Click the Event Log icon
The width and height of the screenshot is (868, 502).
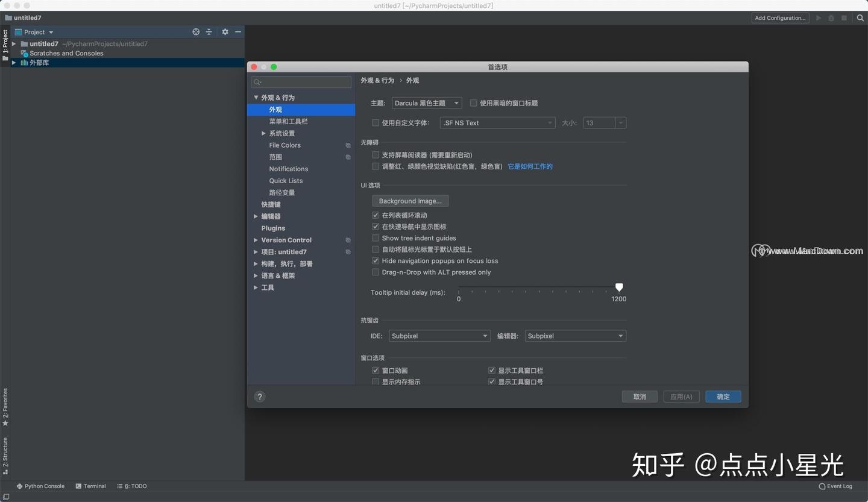835,486
